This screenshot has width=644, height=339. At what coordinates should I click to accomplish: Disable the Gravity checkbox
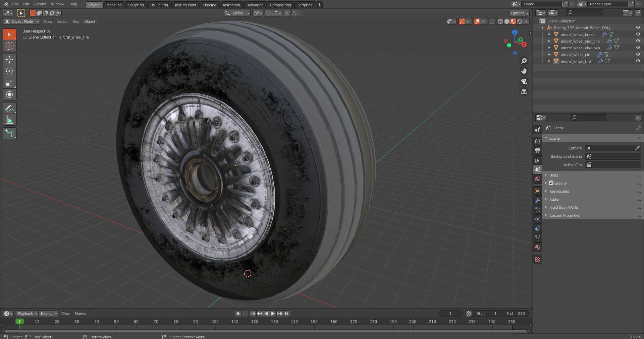551,183
